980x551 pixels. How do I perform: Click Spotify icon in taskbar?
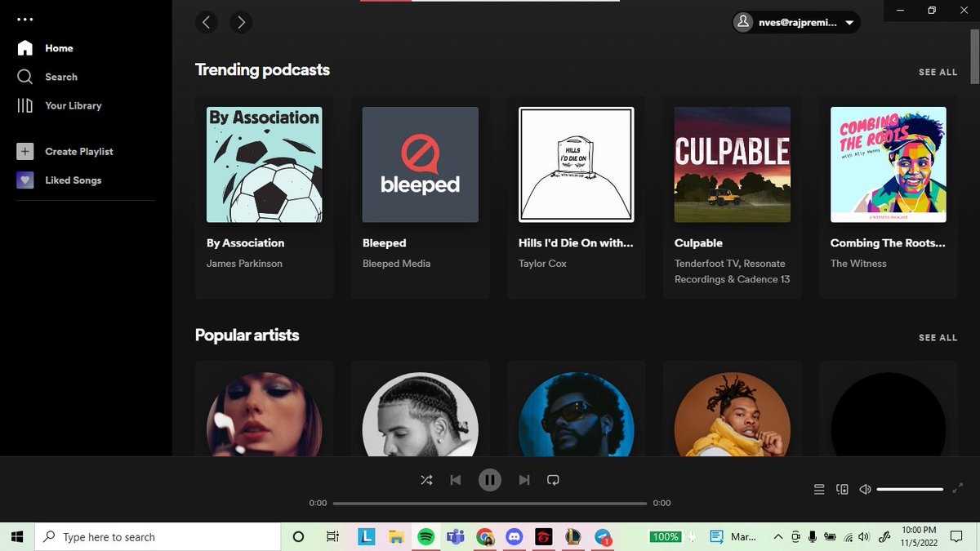click(425, 537)
